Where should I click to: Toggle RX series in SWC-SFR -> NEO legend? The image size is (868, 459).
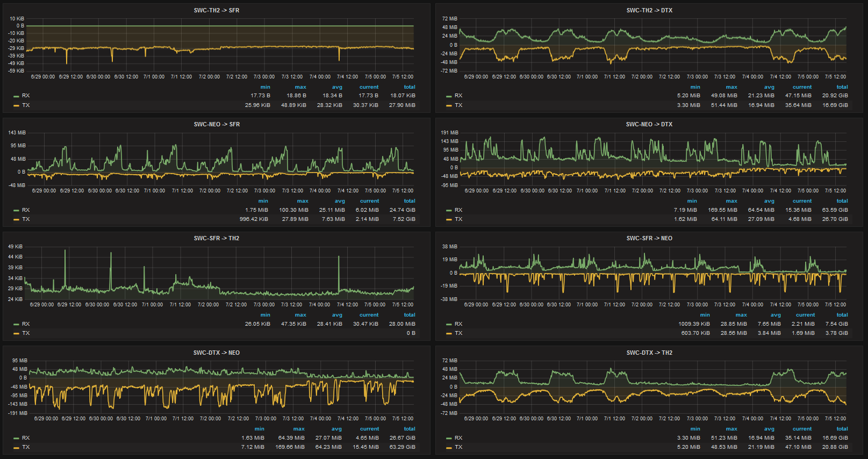(458, 324)
